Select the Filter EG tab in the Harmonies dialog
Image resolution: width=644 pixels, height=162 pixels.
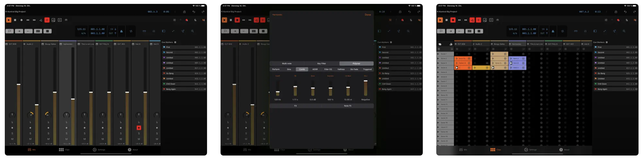coord(328,69)
